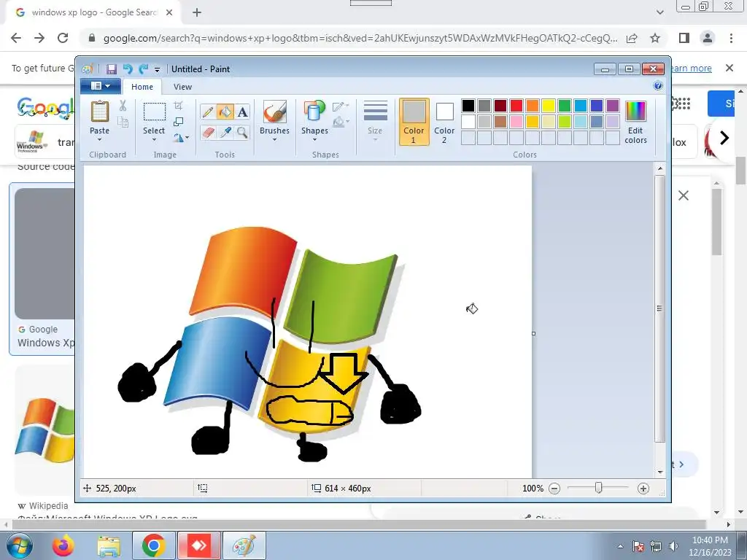
Task: Pick the black color swatch
Action: tap(468, 106)
